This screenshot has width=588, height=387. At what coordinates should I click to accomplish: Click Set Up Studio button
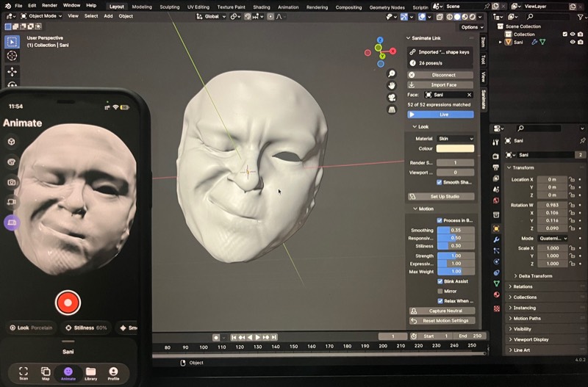441,196
